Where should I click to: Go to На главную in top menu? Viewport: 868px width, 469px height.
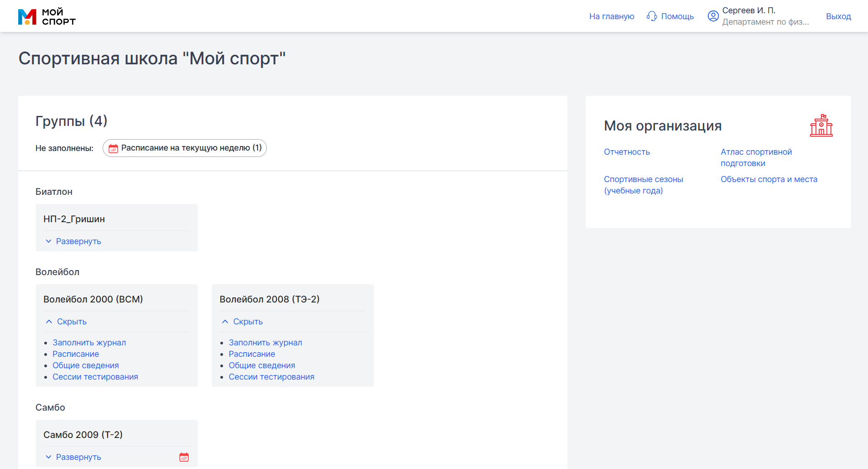click(611, 16)
